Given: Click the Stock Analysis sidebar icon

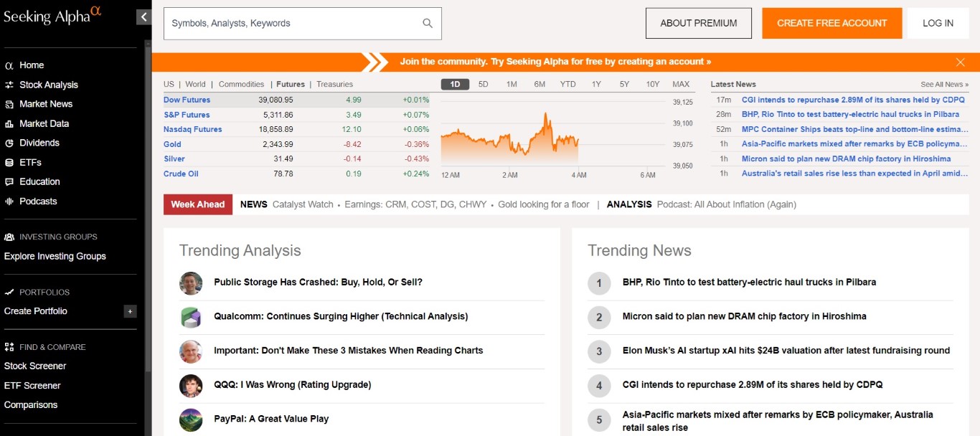Looking at the screenshot, I should pyautogui.click(x=9, y=85).
